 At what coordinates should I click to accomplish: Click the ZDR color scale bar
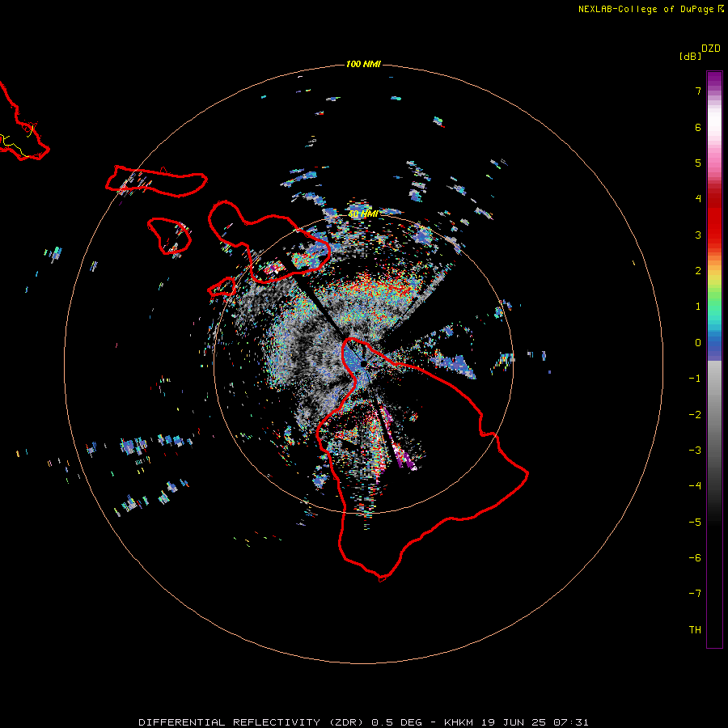click(x=714, y=359)
